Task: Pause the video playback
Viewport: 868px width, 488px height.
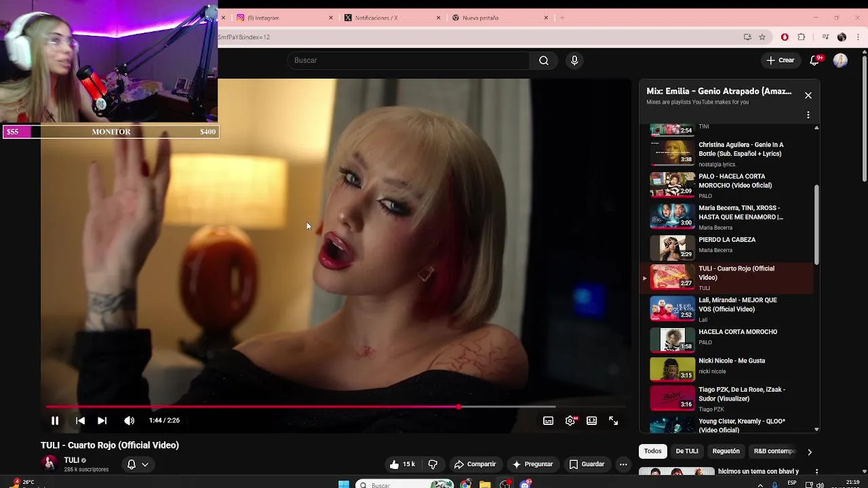Action: (55, 420)
